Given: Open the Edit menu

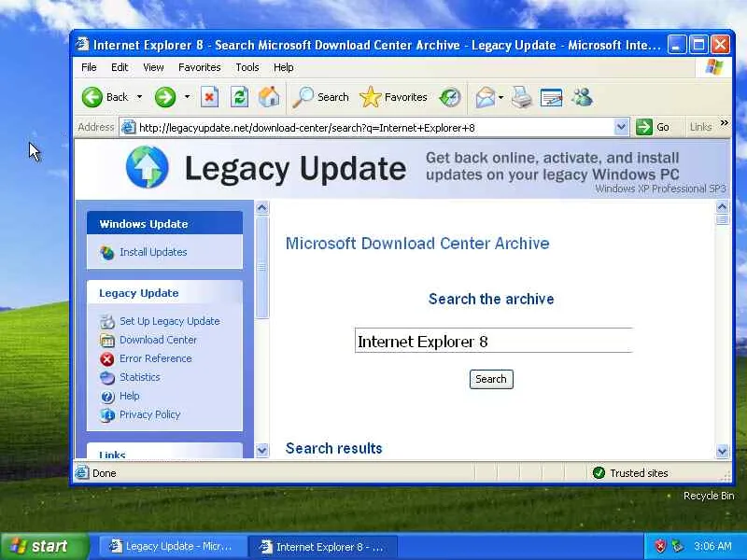Looking at the screenshot, I should click(x=120, y=67).
